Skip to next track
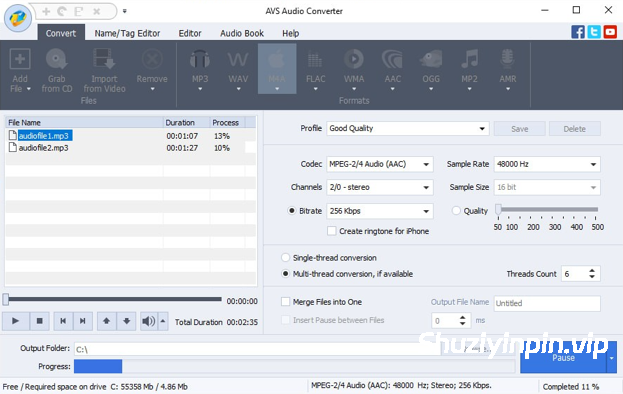Screen dimensions: 623x394 pyautogui.click(x=83, y=321)
